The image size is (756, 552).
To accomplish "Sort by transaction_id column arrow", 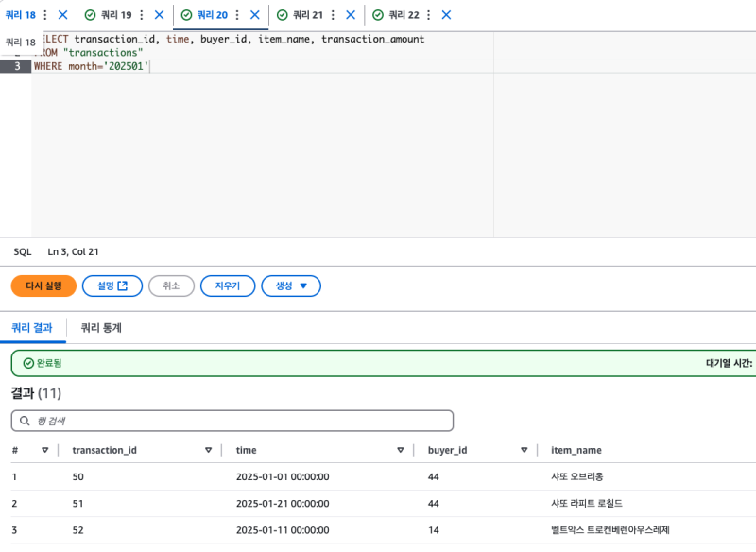I will tap(208, 450).
